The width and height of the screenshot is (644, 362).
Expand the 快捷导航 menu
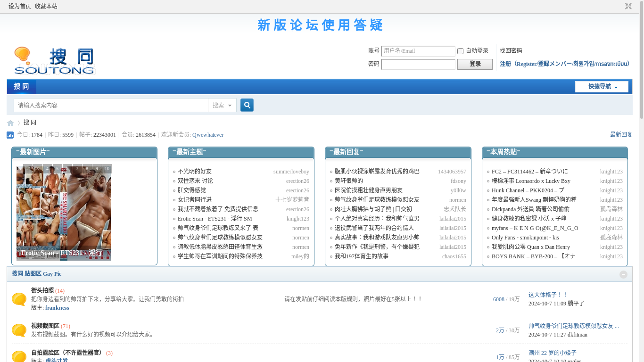coord(602,87)
